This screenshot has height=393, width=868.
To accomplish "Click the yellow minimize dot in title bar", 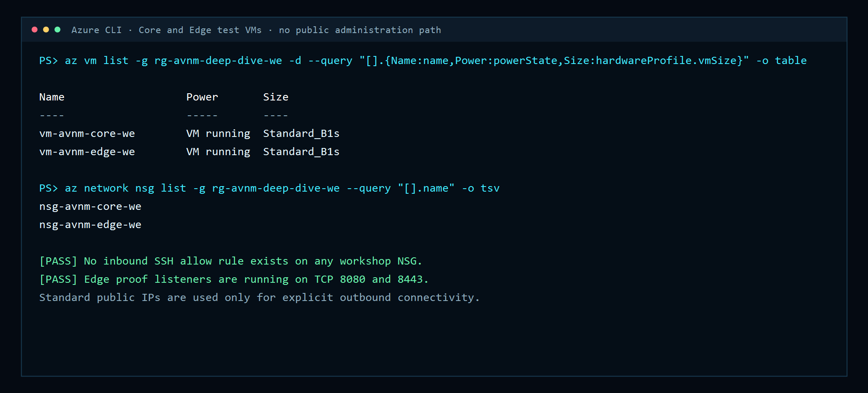I will [x=46, y=30].
